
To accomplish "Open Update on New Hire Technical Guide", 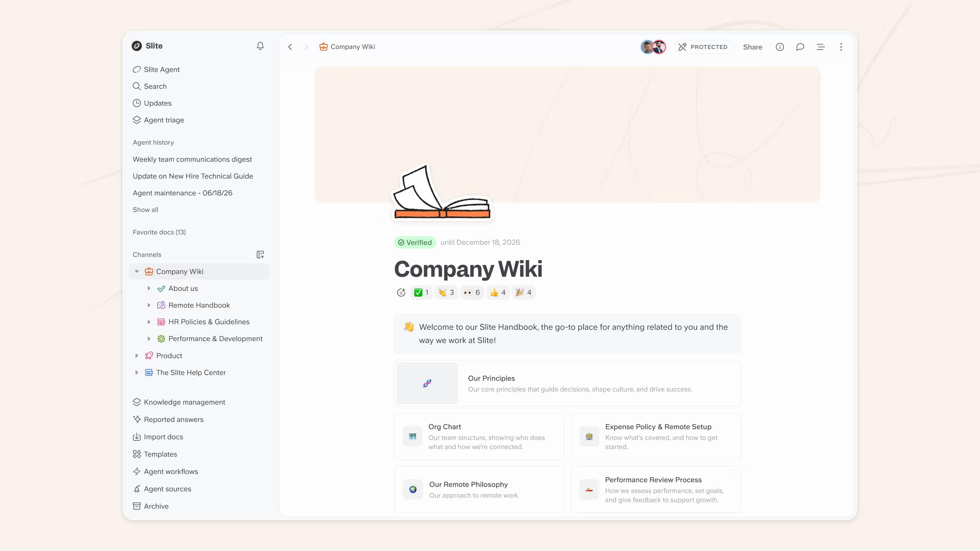I will pyautogui.click(x=193, y=176).
